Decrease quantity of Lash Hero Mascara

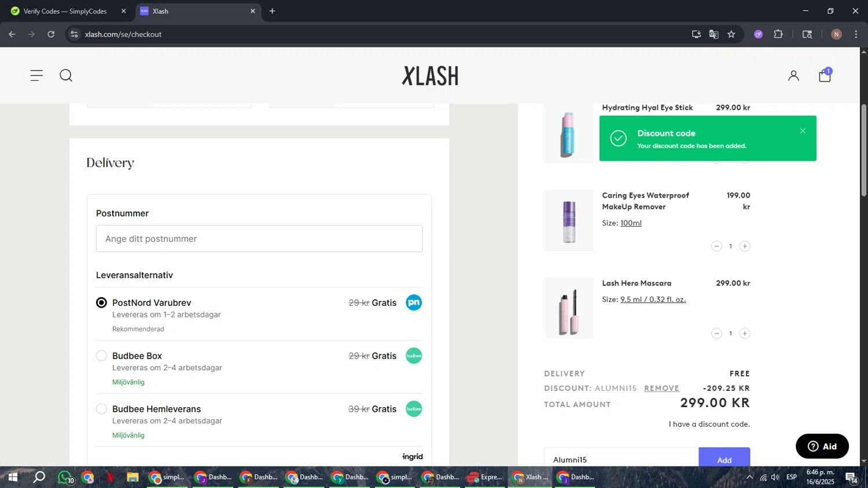click(x=716, y=334)
